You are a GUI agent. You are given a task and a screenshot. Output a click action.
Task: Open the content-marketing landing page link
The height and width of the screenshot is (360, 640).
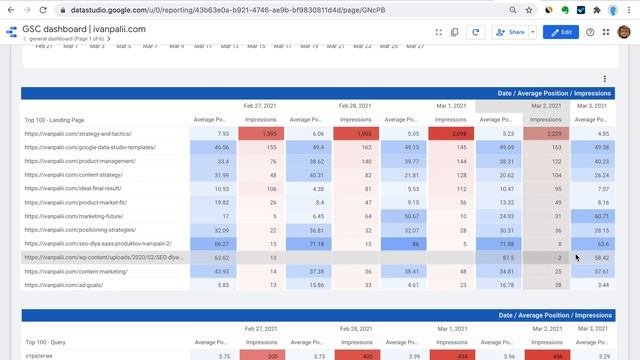click(76, 271)
